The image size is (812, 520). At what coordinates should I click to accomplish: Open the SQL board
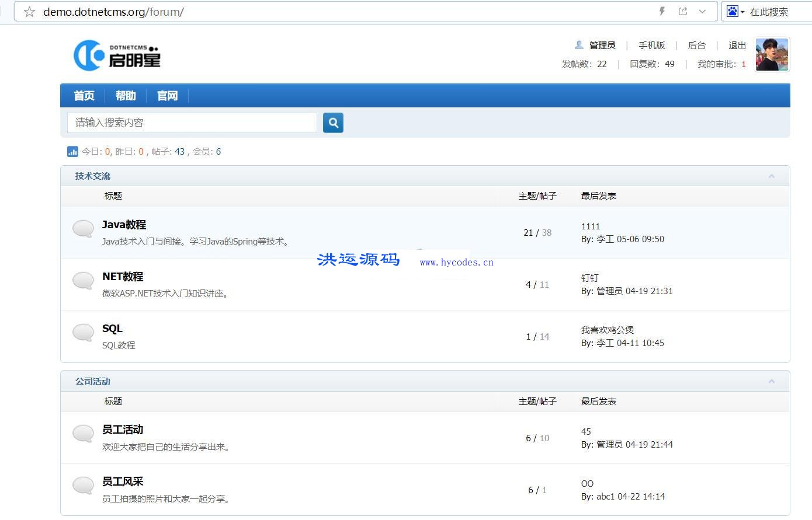[x=112, y=329]
